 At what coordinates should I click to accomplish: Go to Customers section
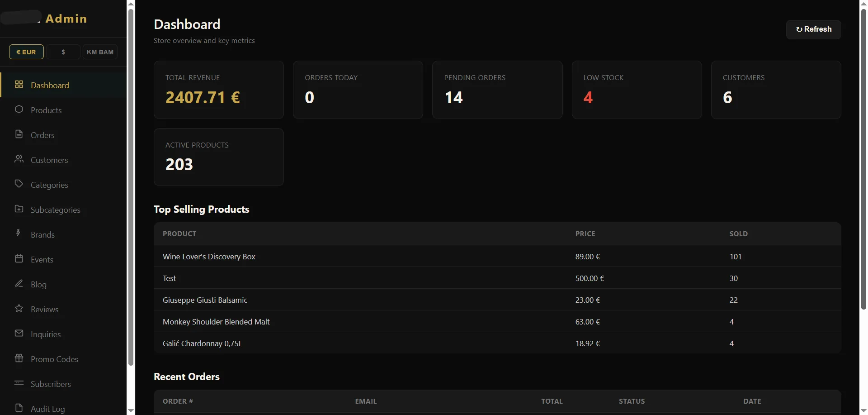pos(63,160)
